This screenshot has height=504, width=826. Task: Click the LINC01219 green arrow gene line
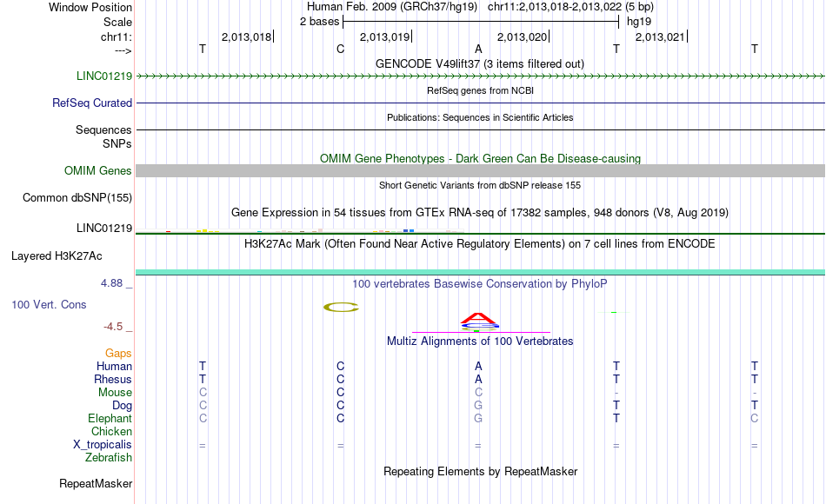click(480, 76)
